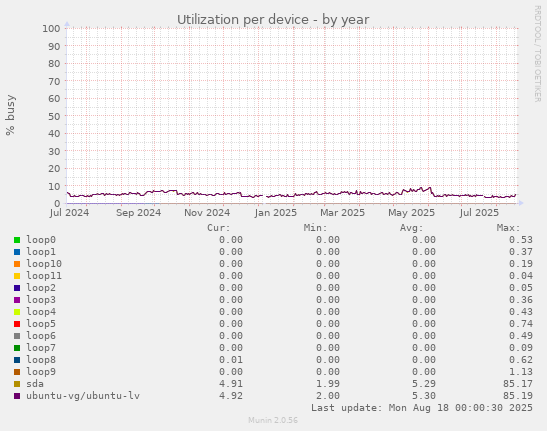Select the loop9 legend label

(x=41, y=371)
